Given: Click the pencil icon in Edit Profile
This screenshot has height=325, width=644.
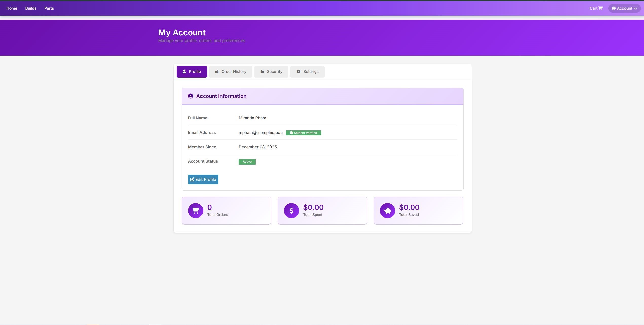Looking at the screenshot, I should click(x=192, y=179).
